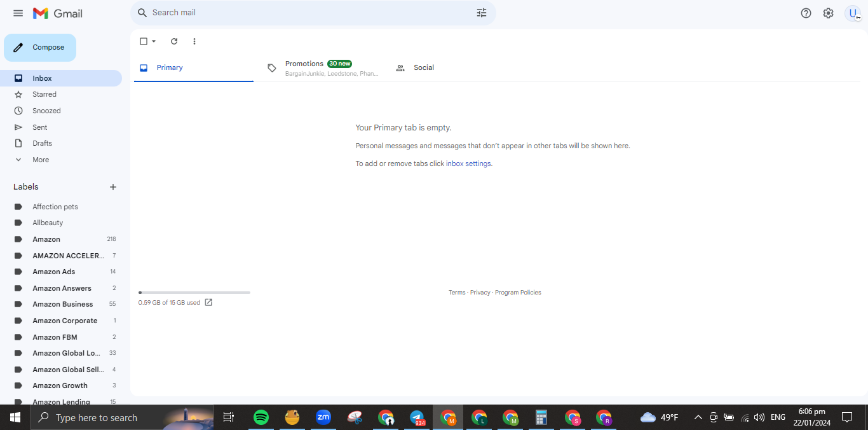The width and height of the screenshot is (868, 430).
Task: Open storage management link icon
Action: [x=208, y=303]
